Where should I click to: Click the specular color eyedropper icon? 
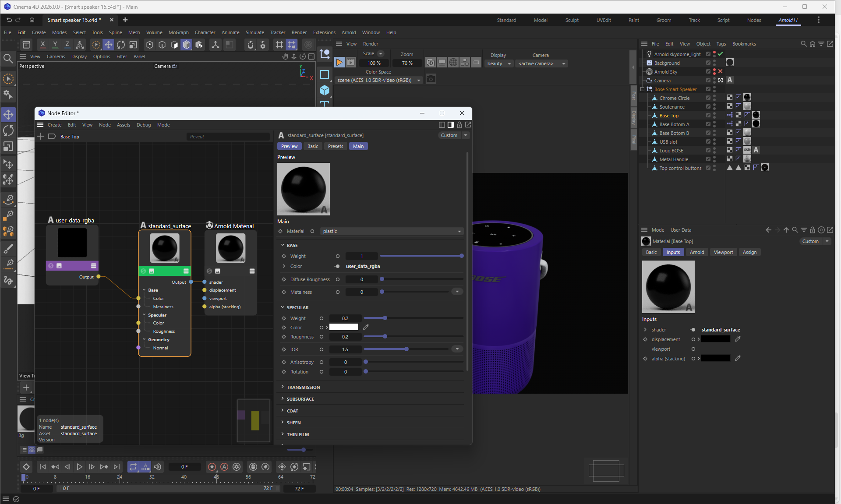366,327
